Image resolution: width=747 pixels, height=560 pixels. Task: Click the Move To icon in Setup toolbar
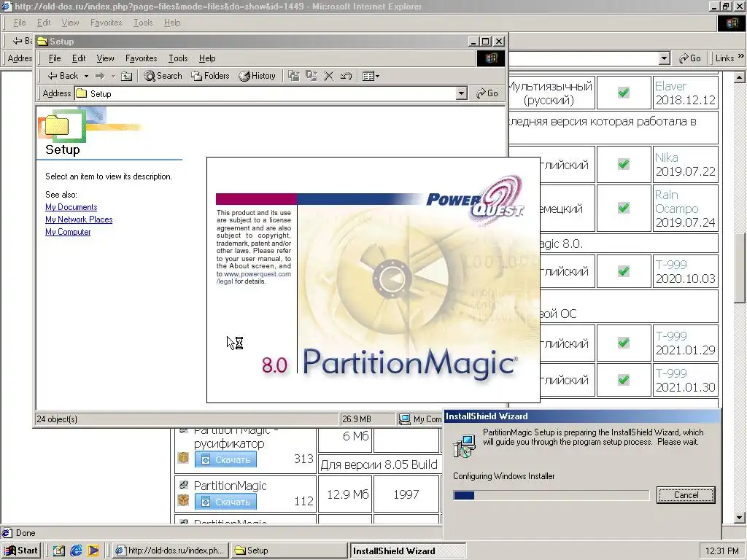click(x=294, y=76)
